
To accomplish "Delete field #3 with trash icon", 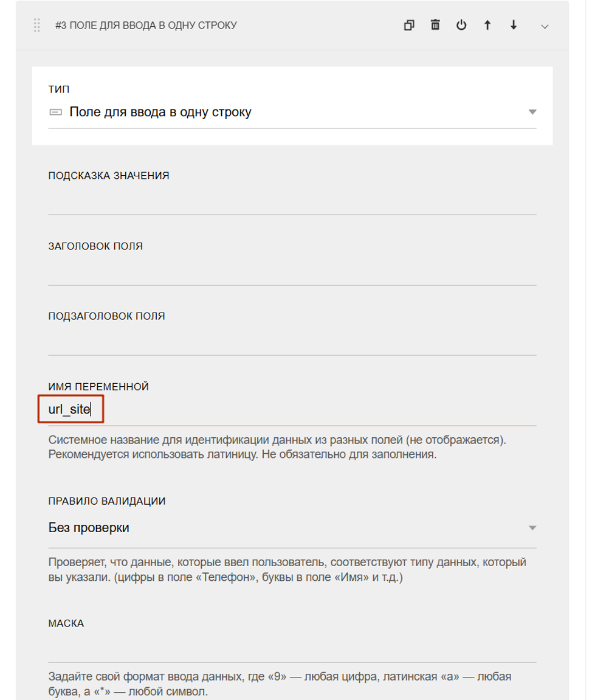I will [x=435, y=25].
